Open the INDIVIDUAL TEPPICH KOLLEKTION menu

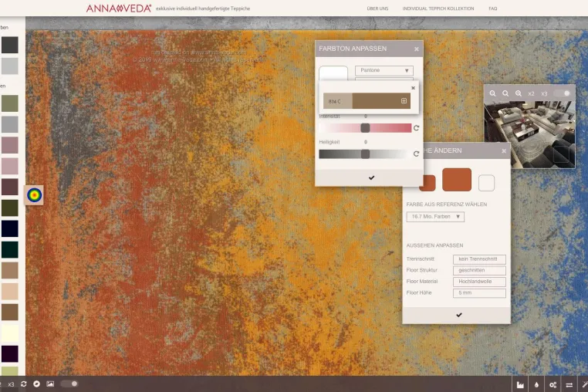pos(438,8)
